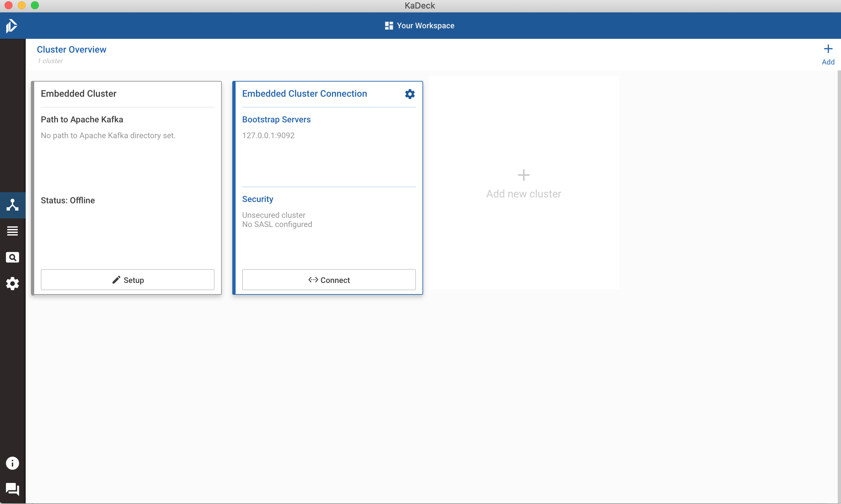This screenshot has width=841, height=504.
Task: Open the list view sidebar icon
Action: click(13, 231)
